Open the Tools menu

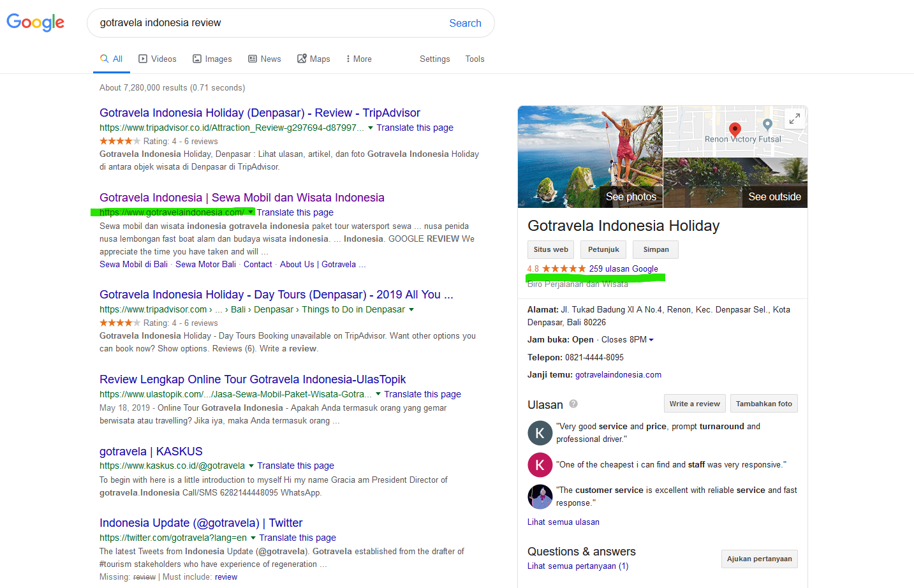point(475,59)
